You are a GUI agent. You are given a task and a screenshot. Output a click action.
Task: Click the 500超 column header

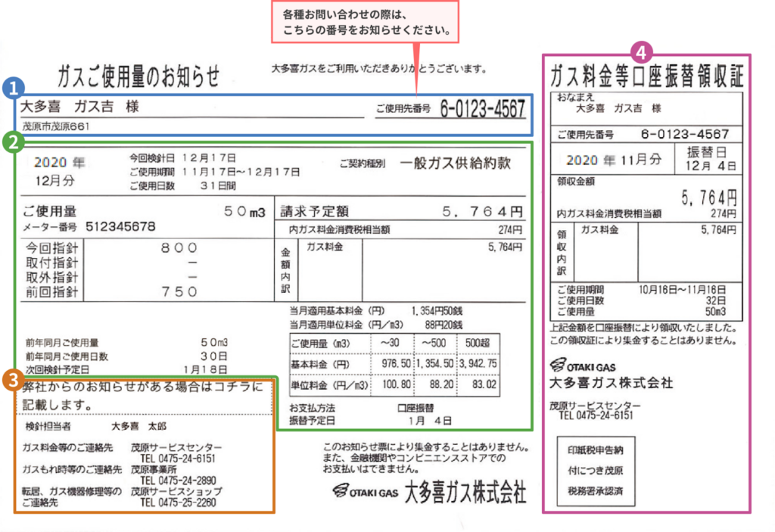click(x=477, y=343)
